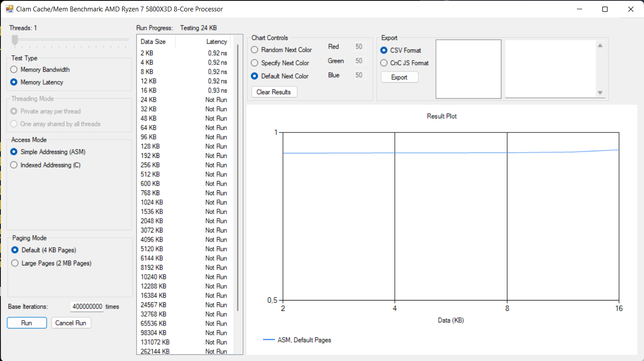Click the Base Iterations input field

(x=87, y=307)
